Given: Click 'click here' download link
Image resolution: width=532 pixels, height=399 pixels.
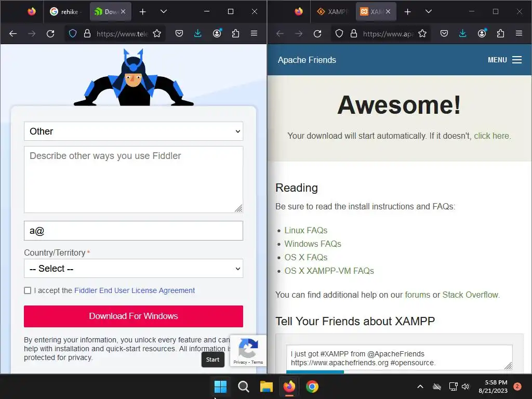Looking at the screenshot, I should [491, 136].
